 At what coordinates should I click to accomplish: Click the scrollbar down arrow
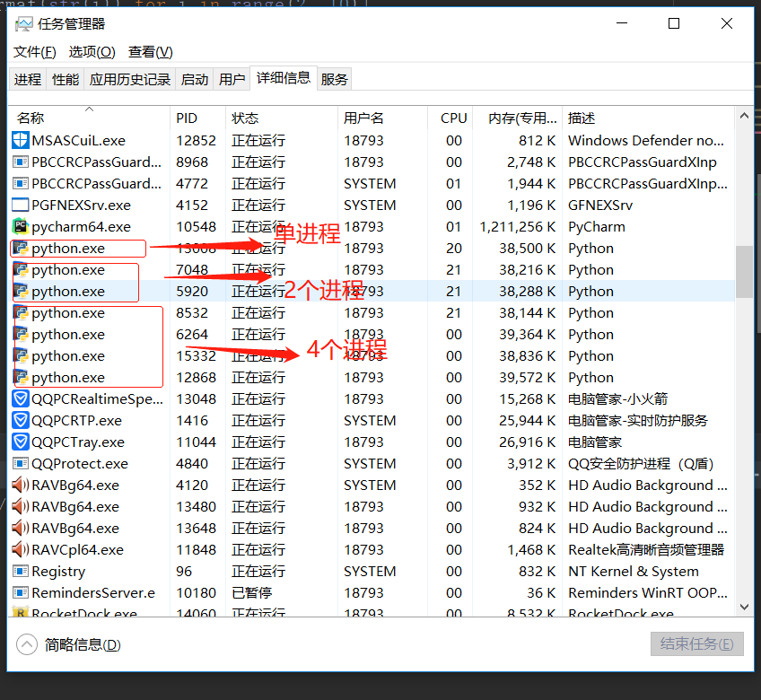(x=744, y=607)
